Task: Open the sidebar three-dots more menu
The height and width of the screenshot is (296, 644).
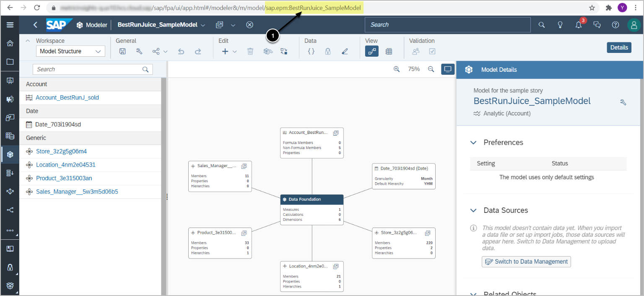Action: tap(10, 231)
